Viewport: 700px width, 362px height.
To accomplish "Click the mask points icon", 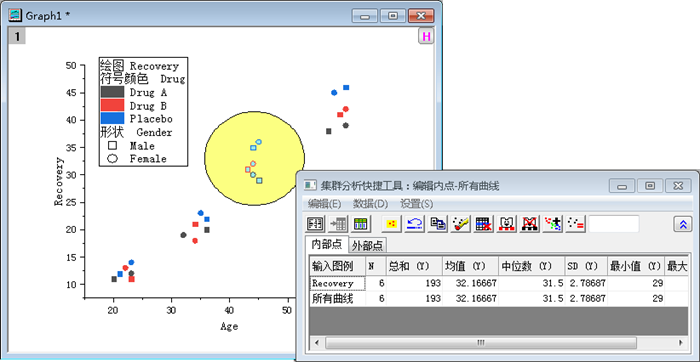I will click(507, 224).
